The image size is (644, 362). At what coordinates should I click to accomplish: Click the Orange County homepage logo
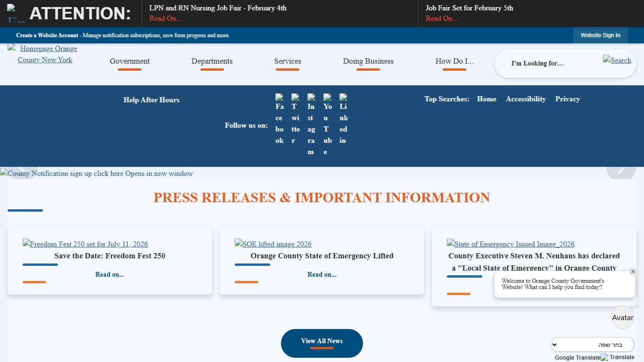coord(45,54)
